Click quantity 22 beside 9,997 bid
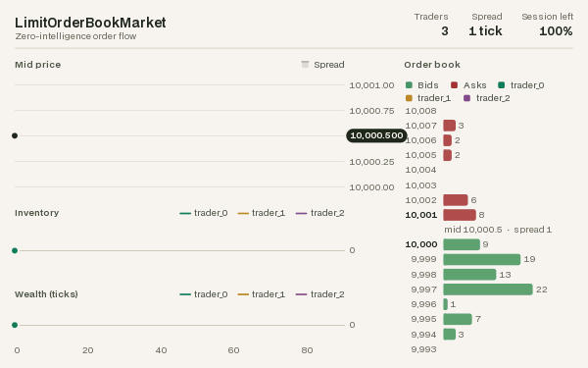The height and width of the screenshot is (368, 588). coord(542,289)
